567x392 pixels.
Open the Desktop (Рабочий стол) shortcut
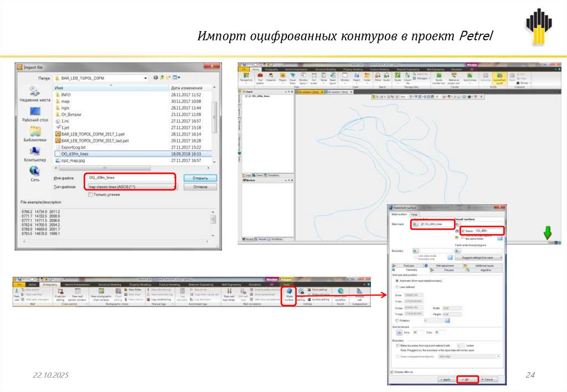(x=35, y=114)
